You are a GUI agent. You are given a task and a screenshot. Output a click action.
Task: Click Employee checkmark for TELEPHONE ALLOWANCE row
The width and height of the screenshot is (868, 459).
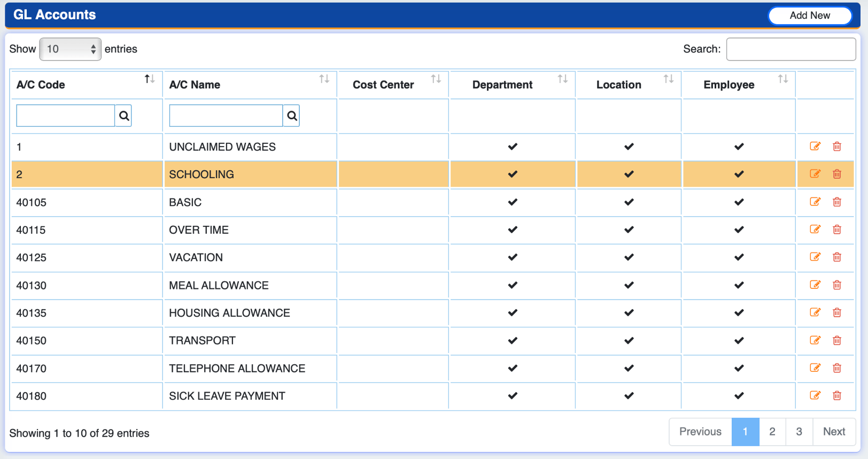tap(739, 368)
